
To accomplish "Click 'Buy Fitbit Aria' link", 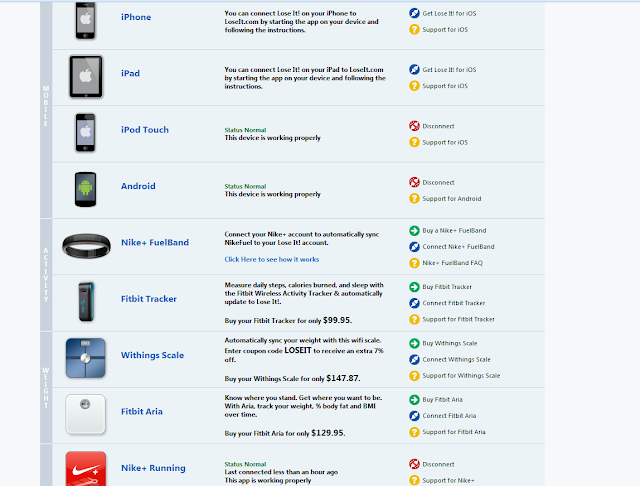I will point(442,399).
